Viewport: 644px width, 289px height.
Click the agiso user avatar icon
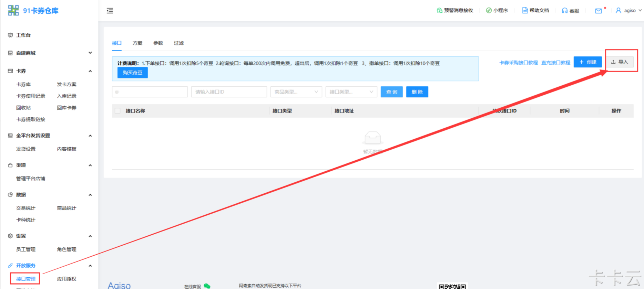point(619,10)
